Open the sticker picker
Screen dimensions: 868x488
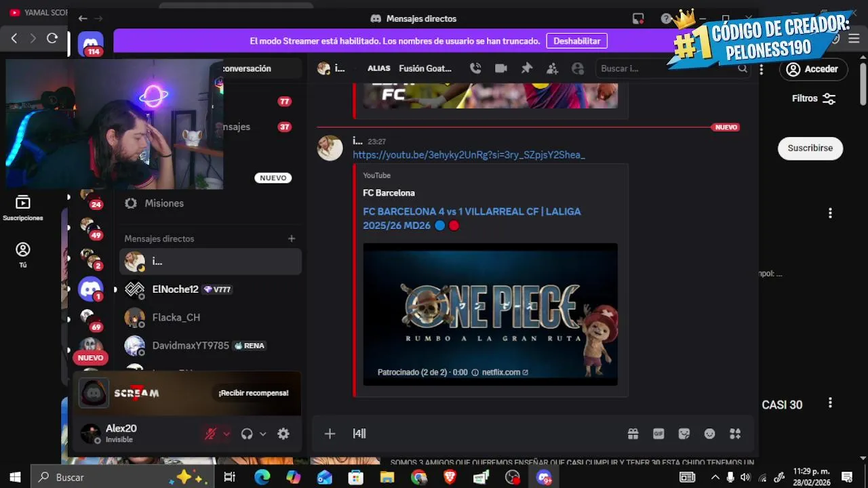684,434
